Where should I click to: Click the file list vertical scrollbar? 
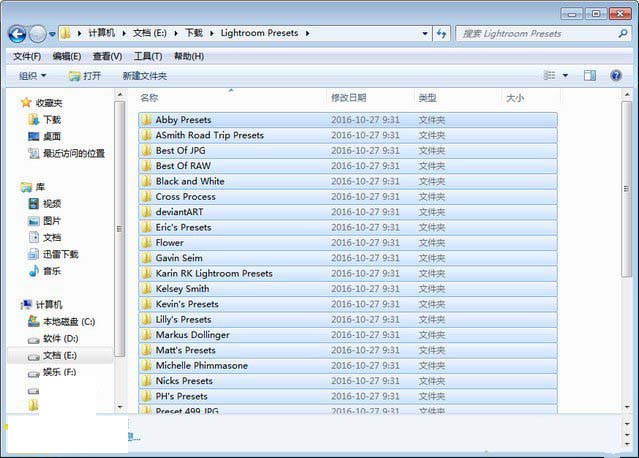pos(626,189)
